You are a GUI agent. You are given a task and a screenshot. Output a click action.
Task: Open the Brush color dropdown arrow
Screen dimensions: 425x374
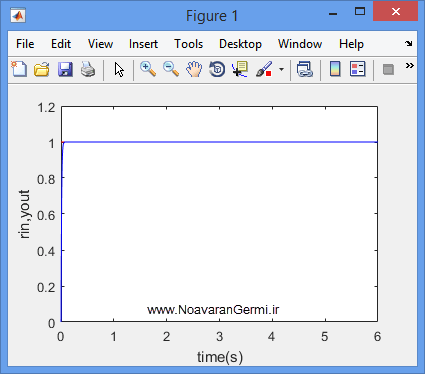tap(282, 69)
